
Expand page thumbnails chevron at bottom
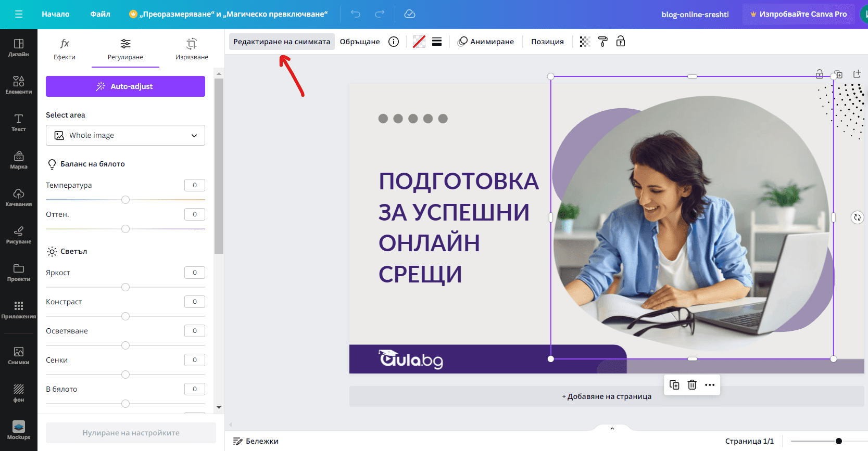coord(612,429)
